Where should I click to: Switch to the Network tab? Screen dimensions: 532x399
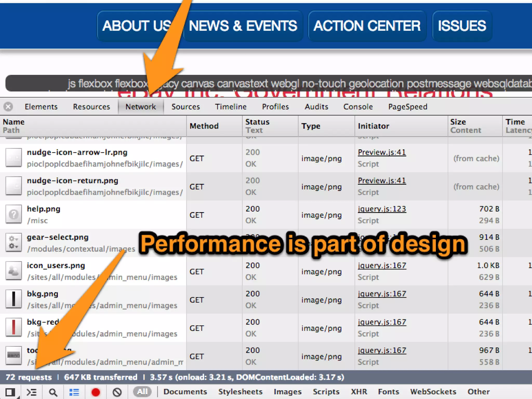141,107
